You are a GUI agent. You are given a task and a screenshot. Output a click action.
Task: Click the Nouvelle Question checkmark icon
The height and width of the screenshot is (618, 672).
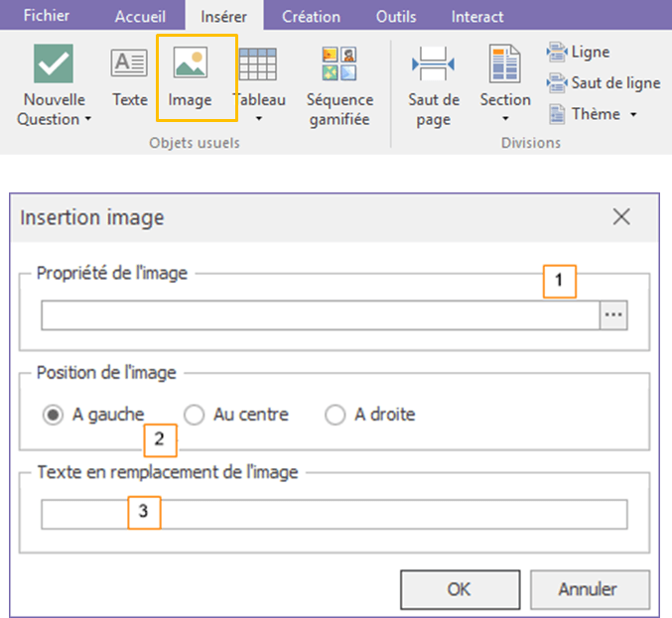[x=54, y=63]
